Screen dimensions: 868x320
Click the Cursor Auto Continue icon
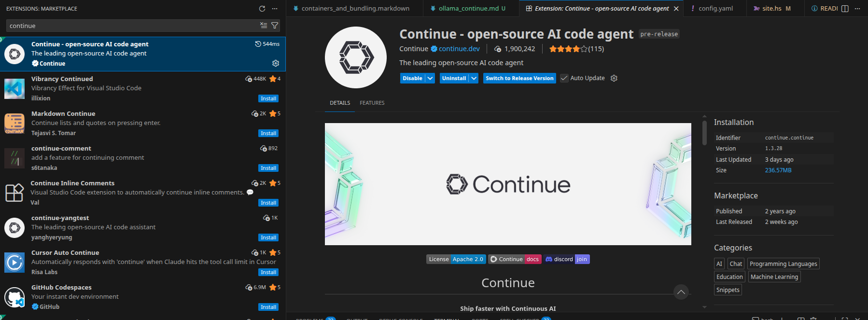point(14,263)
